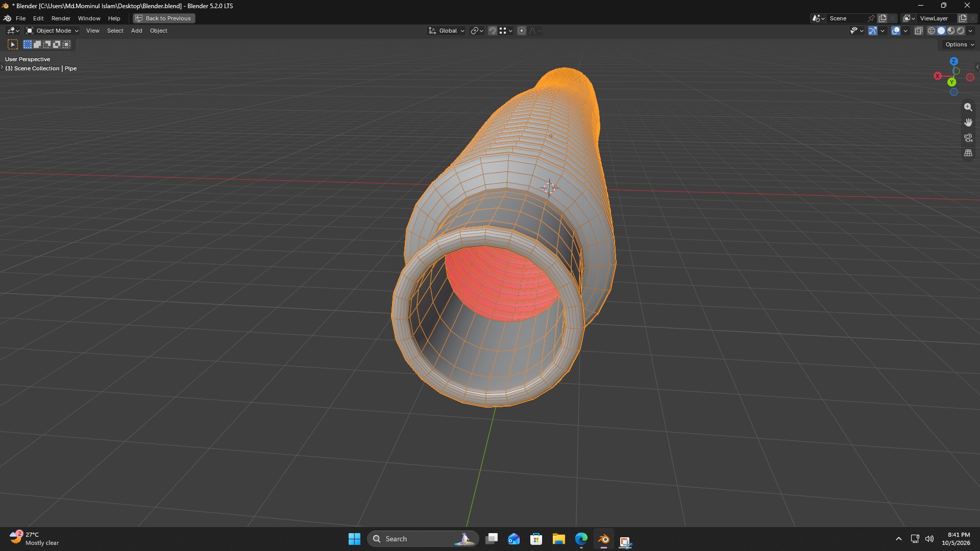Choose the Subtract Selection mode icon

pyautogui.click(x=47, y=45)
